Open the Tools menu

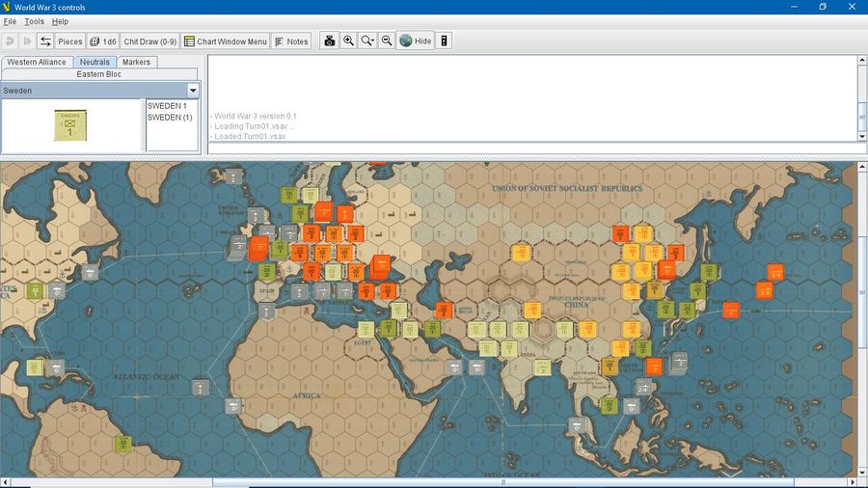point(34,21)
